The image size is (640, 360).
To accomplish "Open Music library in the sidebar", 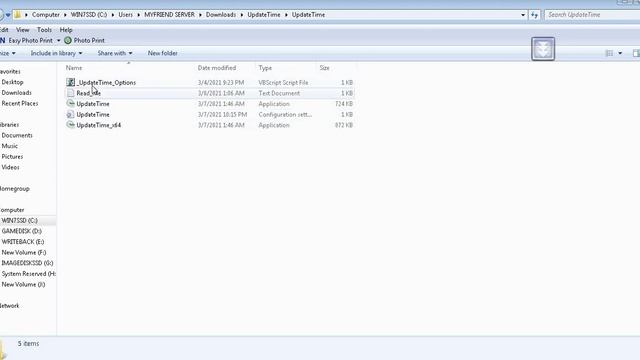I will point(9,146).
